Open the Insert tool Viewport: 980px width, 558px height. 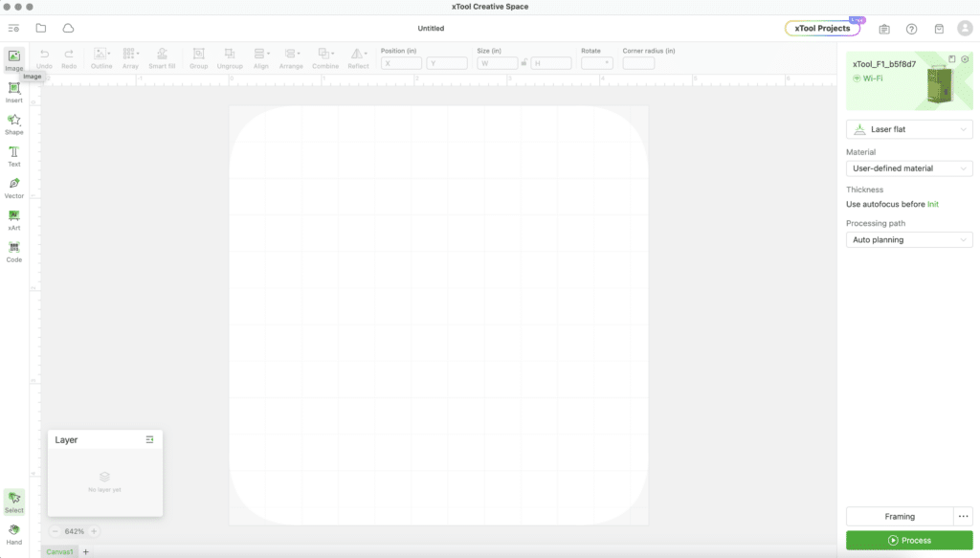click(x=13, y=92)
